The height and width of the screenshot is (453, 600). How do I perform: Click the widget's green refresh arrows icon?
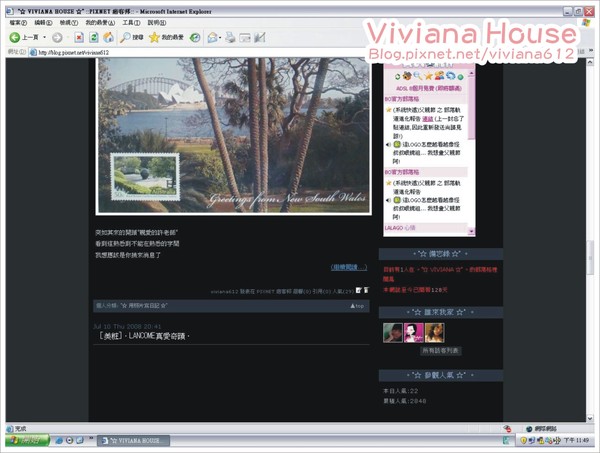click(398, 77)
